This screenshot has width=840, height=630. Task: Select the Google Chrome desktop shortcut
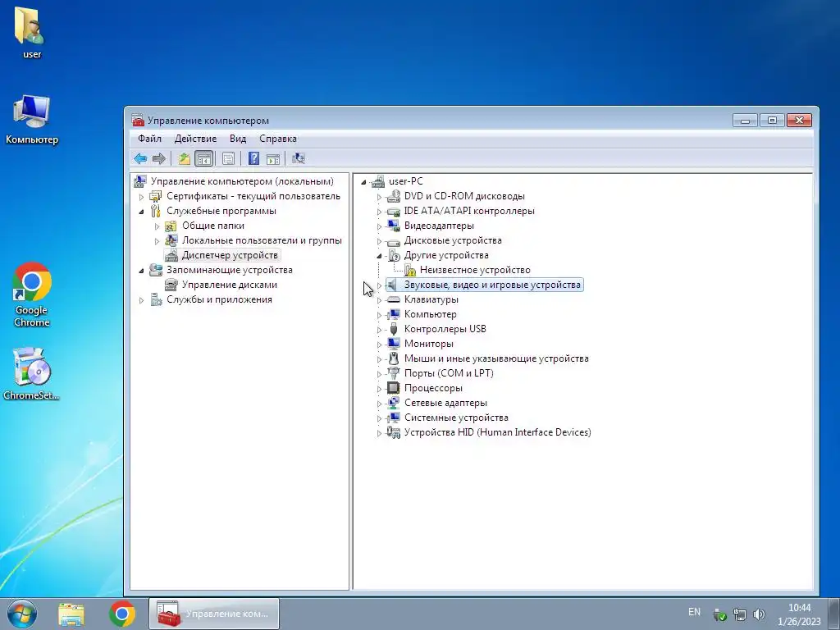coord(32,294)
